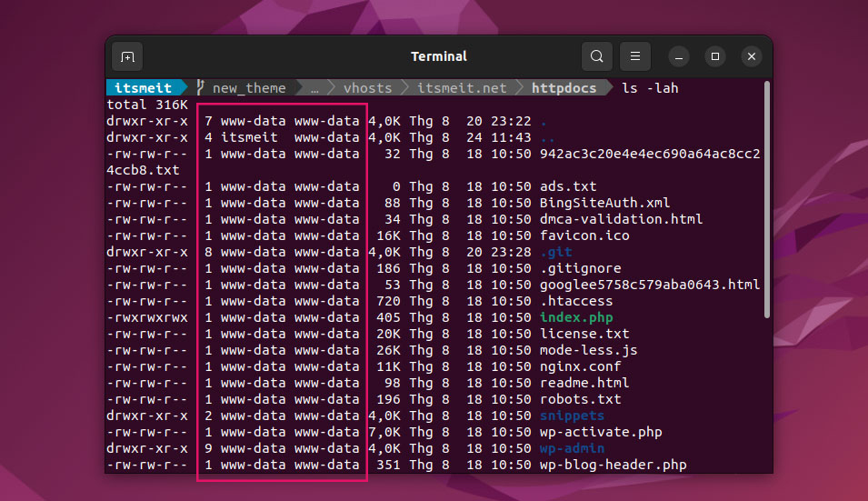Click the .git directory entry
The image size is (868, 501).
pos(555,252)
